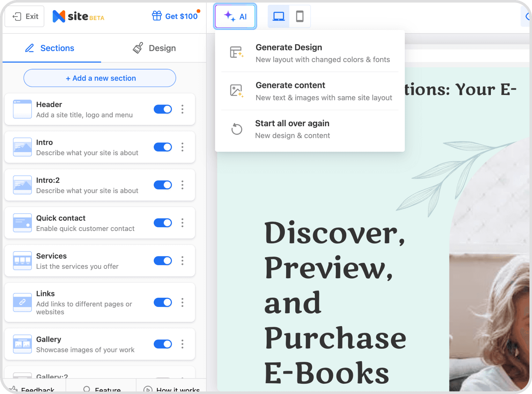Select Generate content menu option
The height and width of the screenshot is (394, 532).
point(310,91)
